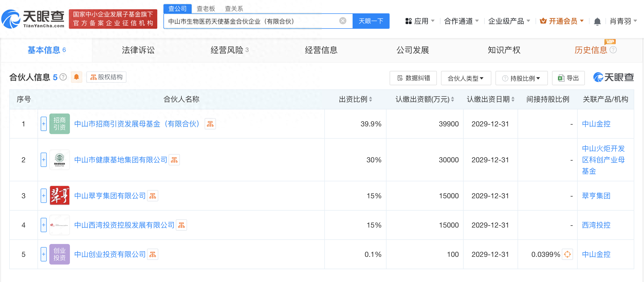Image resolution: width=644 pixels, height=282 pixels.
Task: Expand row 4 中山西湾投资控股
Action: (44, 225)
